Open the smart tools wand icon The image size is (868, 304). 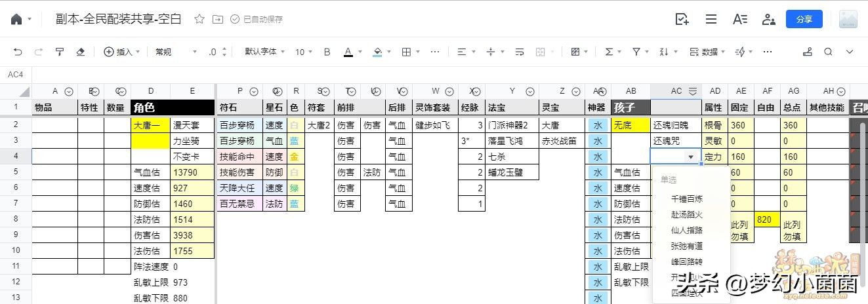coord(739,52)
